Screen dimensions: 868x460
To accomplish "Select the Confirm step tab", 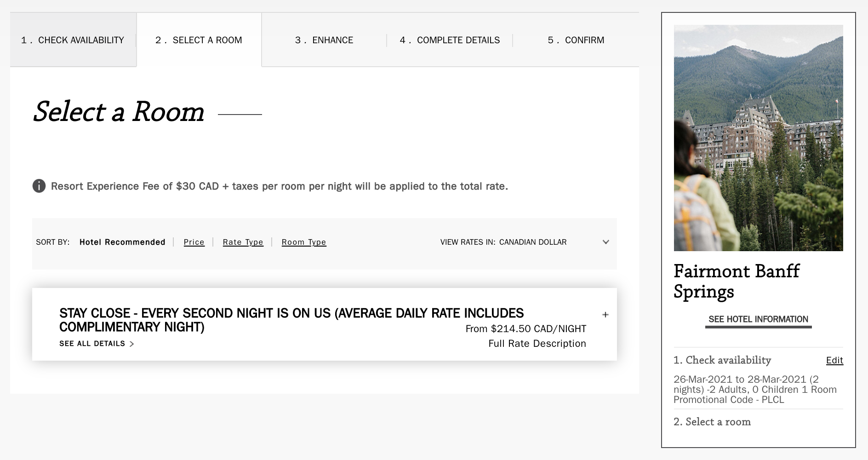I will (576, 40).
